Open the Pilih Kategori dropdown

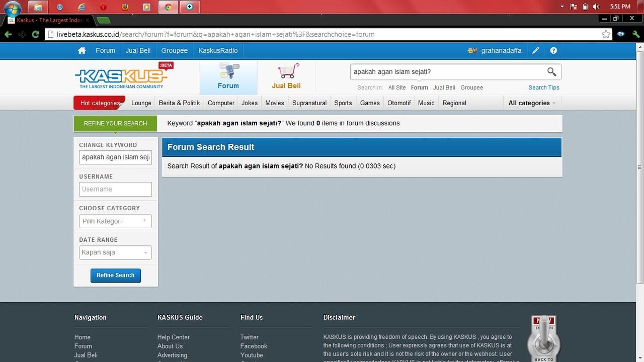tap(115, 221)
